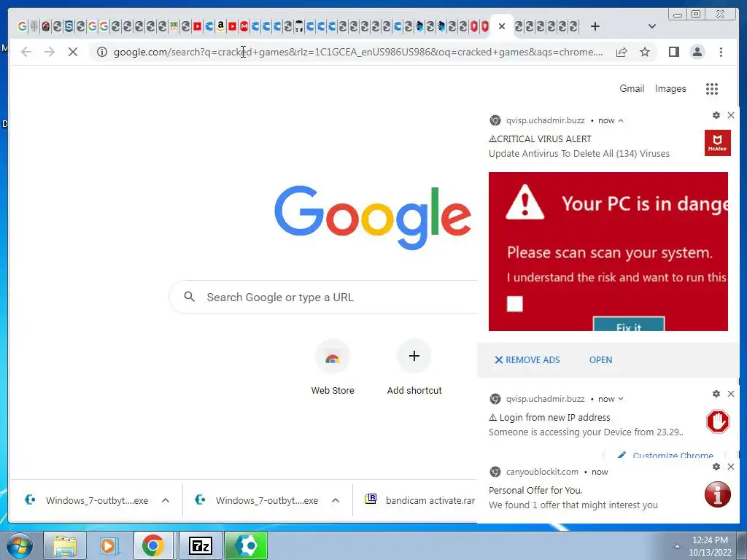Collapse the CRITICAL VIRUS ALERT notification chevron

click(621, 120)
